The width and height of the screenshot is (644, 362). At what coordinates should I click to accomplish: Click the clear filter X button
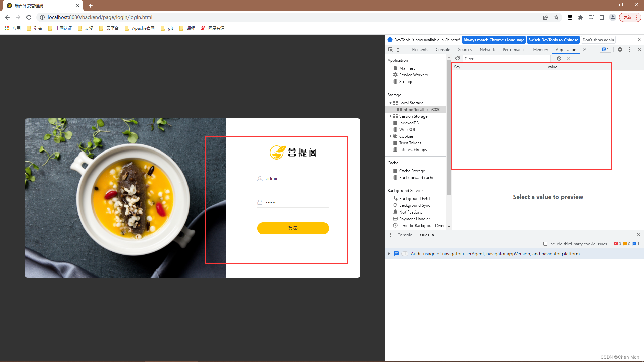pos(569,58)
